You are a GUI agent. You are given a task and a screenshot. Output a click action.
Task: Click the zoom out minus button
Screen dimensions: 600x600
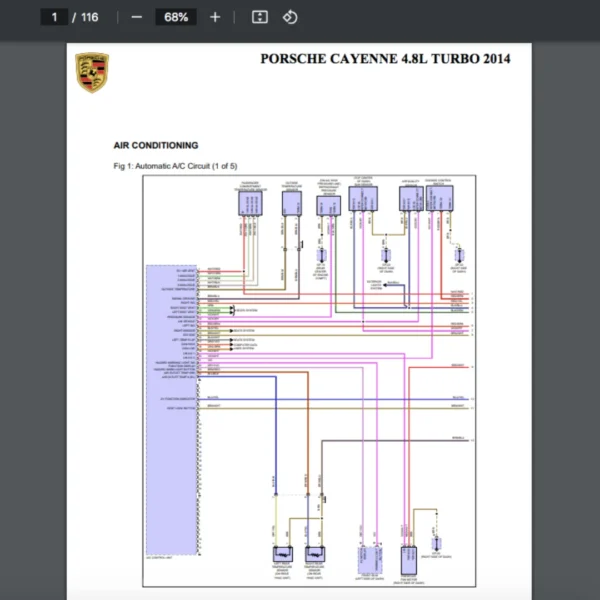tap(136, 17)
